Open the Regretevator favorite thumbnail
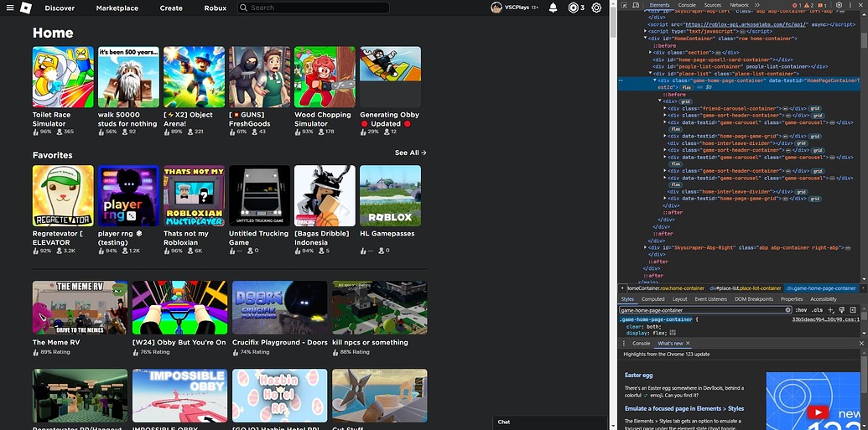This screenshot has height=430, width=868. click(x=63, y=195)
